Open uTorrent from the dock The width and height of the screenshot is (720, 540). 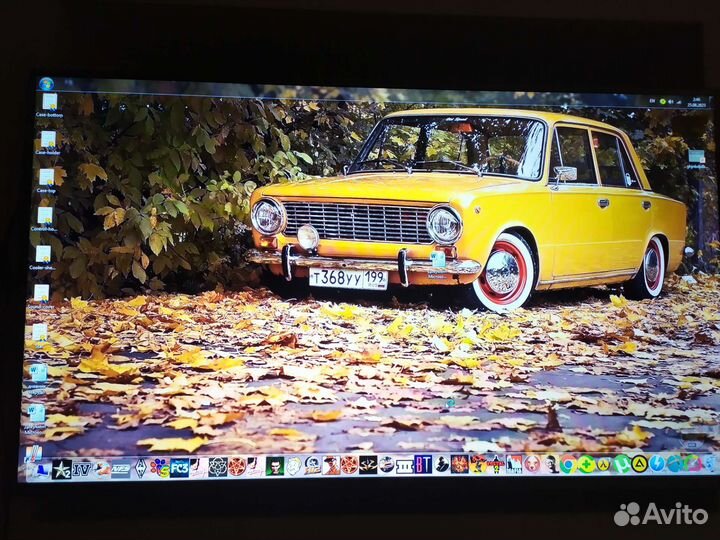pyautogui.click(x=621, y=463)
